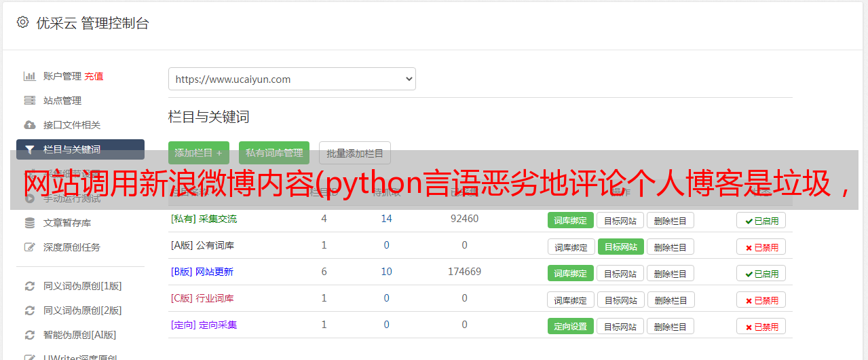Click the gear icon beside 优采云 管理控制台
This screenshot has width=868, height=360.
[x=23, y=22]
